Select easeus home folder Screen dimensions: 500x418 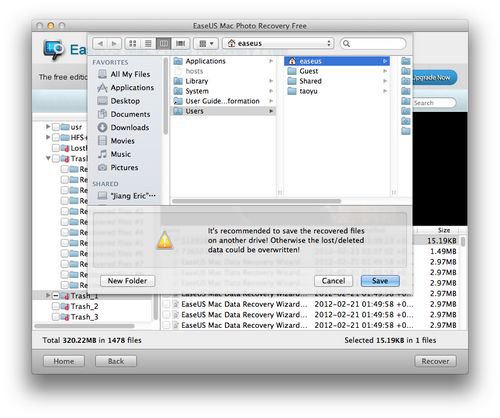(x=337, y=61)
